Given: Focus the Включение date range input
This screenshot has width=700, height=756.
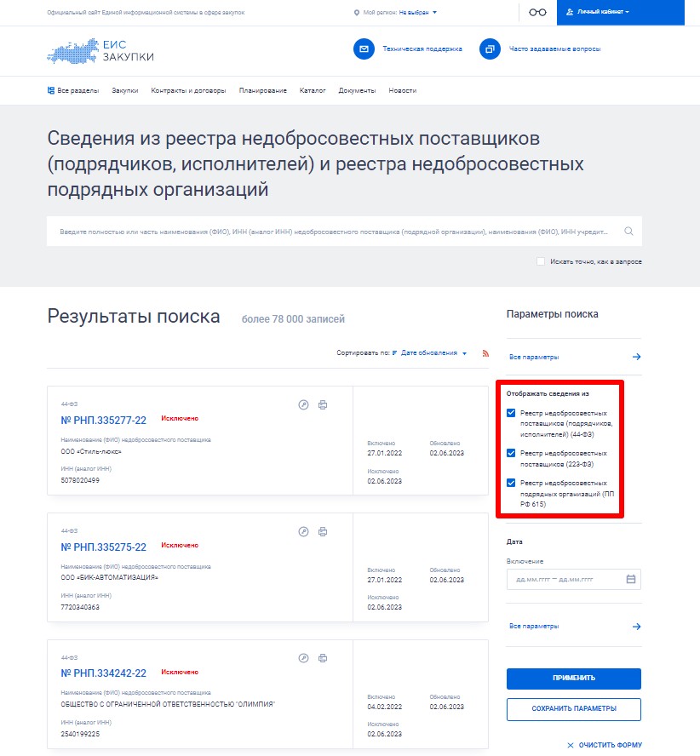Looking at the screenshot, I should [574, 579].
